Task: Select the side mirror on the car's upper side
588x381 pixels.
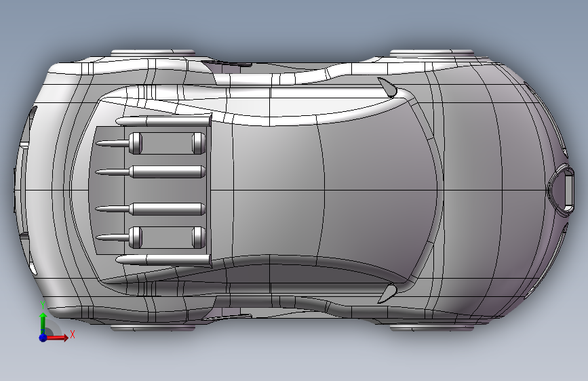Action: [387, 87]
